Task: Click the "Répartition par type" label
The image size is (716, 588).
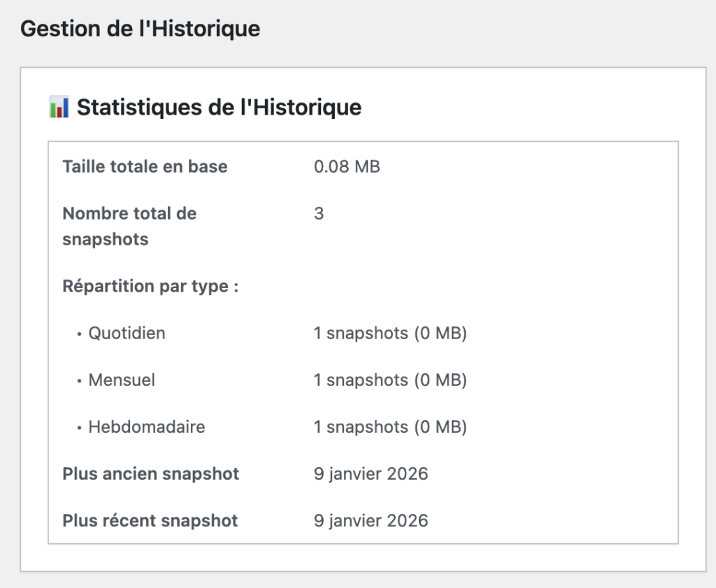Action: click(150, 287)
